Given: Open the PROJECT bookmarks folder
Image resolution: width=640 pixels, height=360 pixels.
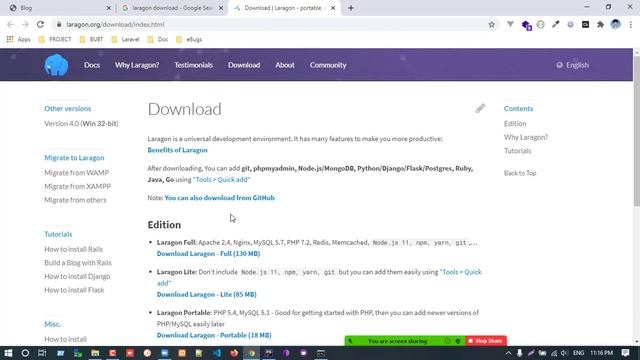Looking at the screenshot, I should tap(55, 39).
